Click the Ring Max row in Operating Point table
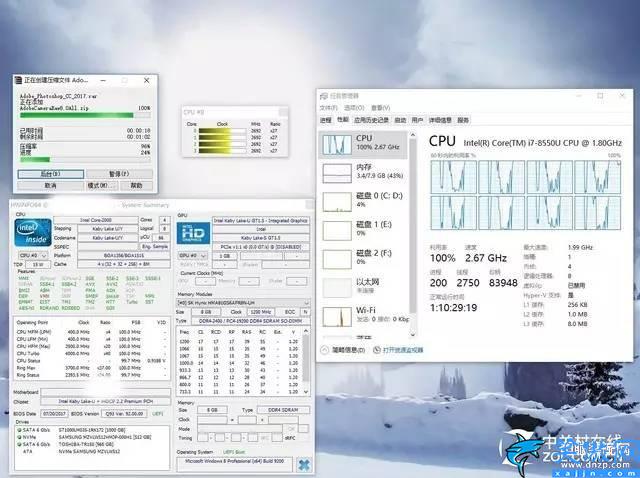 coord(91,368)
